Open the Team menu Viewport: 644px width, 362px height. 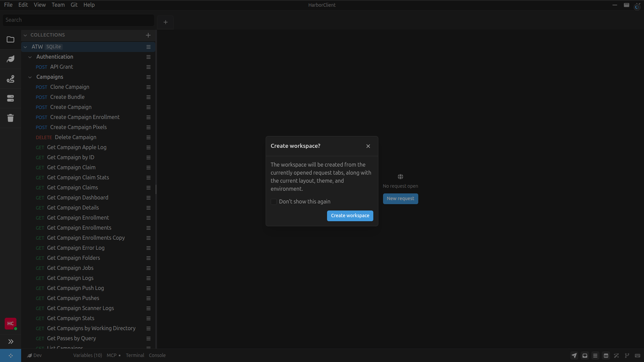(58, 5)
